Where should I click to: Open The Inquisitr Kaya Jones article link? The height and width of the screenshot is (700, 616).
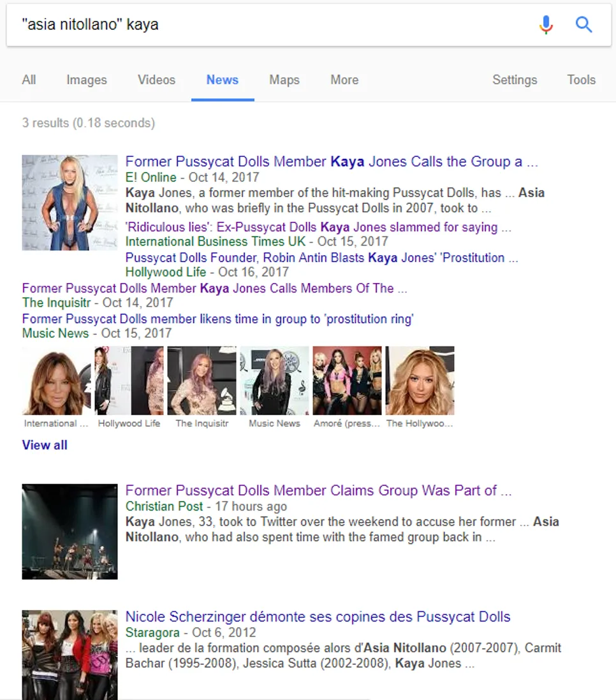click(x=214, y=288)
